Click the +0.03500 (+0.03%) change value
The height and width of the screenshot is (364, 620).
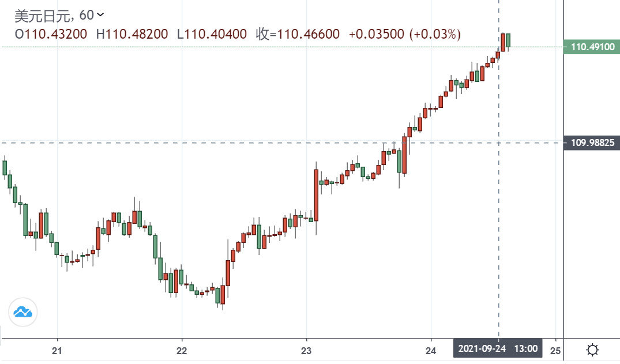(x=405, y=34)
